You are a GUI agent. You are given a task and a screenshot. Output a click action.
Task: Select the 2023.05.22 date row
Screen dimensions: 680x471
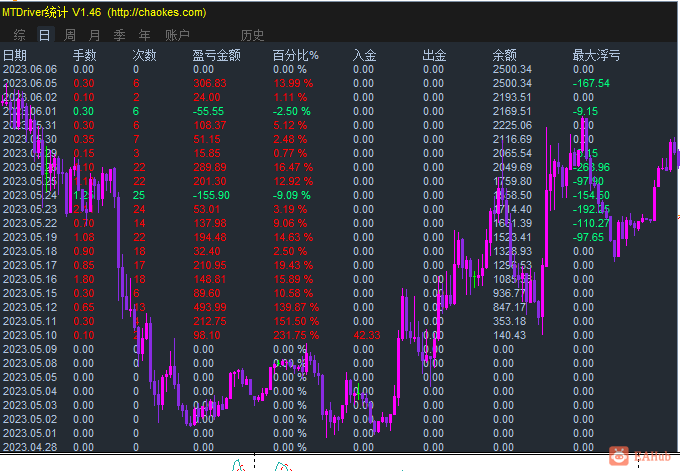pos(30,223)
